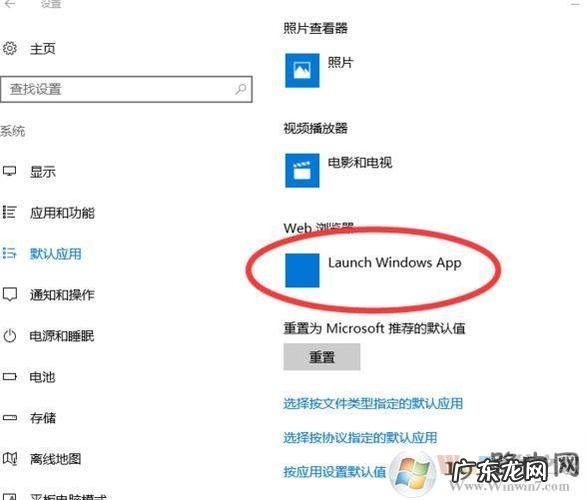Click the Default apps sidebar icon

coord(9,253)
